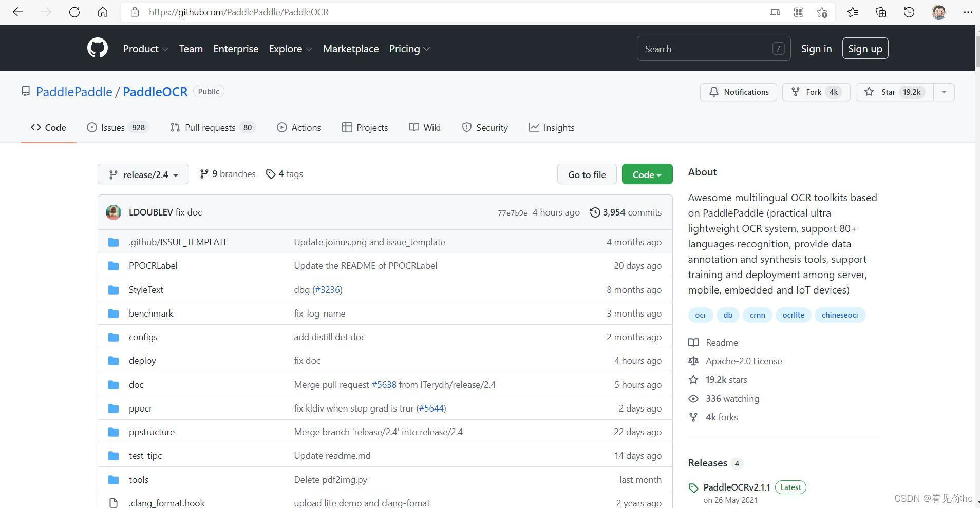Click the folder icon beside deploy
This screenshot has width=980, height=508.
pyautogui.click(x=114, y=361)
